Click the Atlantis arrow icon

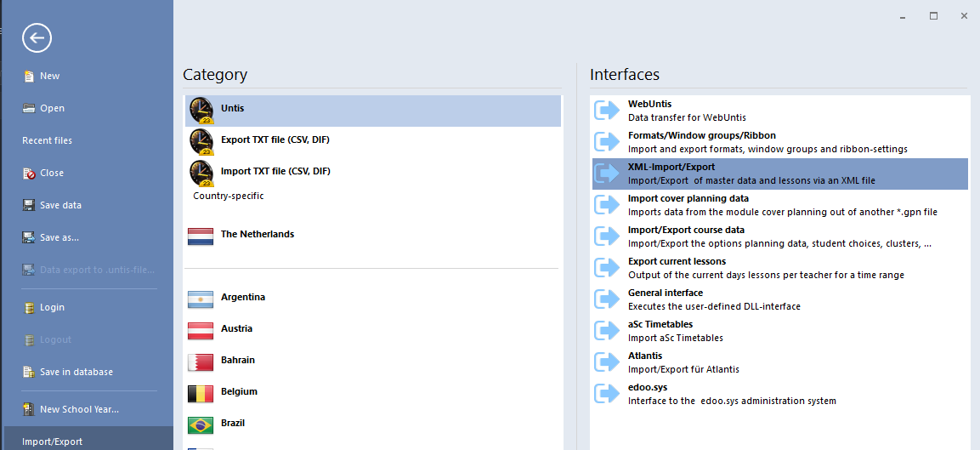pos(606,362)
